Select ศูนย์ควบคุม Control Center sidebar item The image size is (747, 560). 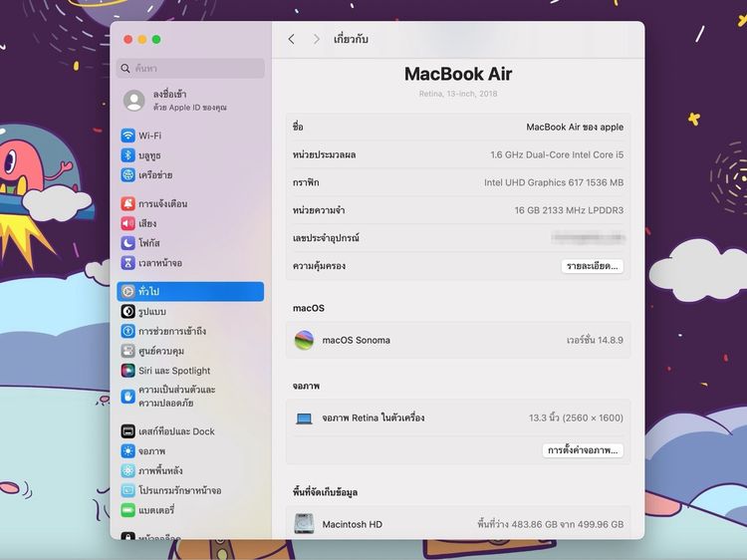(190, 351)
